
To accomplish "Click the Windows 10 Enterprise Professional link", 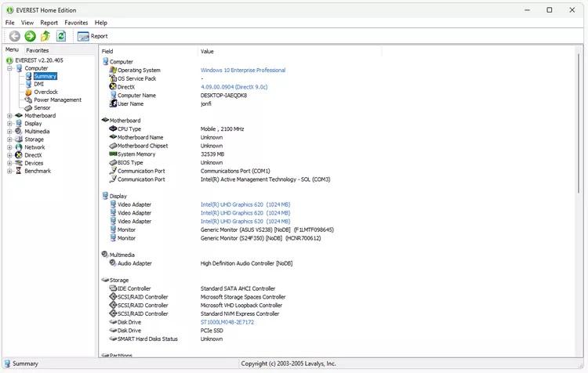I will point(242,71).
